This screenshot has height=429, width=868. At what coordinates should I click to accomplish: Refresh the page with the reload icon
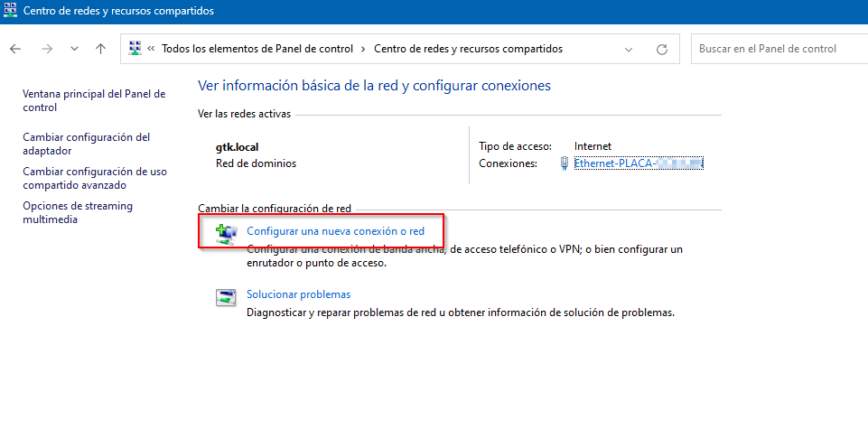(661, 50)
